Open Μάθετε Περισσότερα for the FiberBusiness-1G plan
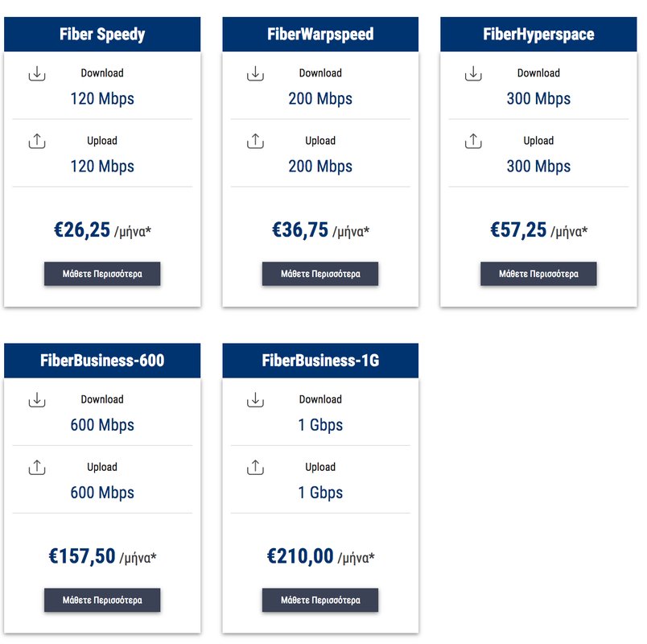This screenshot has width=647, height=644. pyautogui.click(x=320, y=600)
